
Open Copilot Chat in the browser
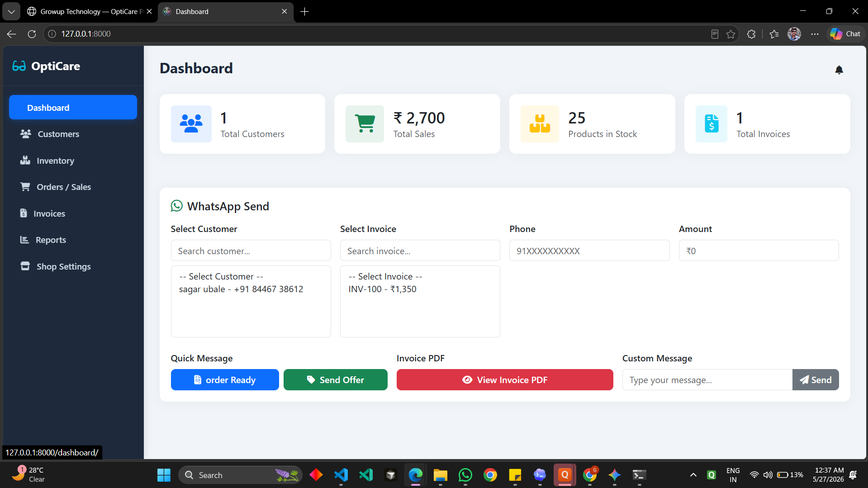tap(845, 34)
